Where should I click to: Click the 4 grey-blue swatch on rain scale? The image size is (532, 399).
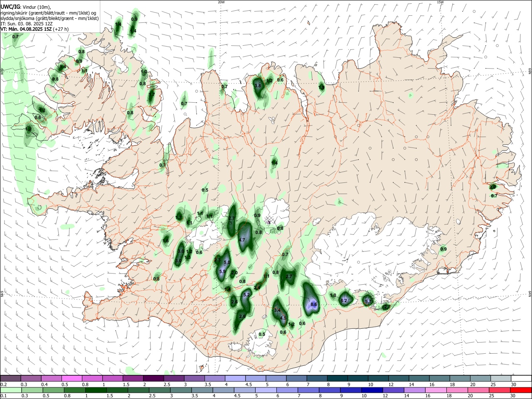pyautogui.click(x=223, y=390)
